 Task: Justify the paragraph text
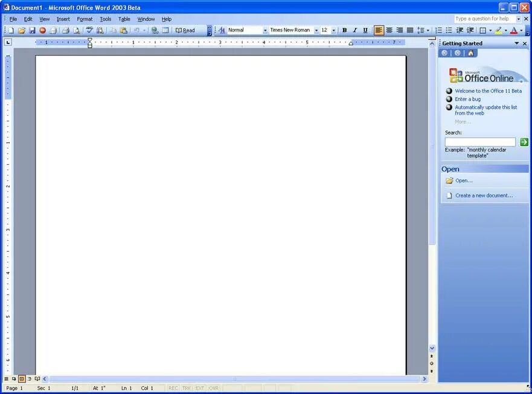[x=410, y=31]
